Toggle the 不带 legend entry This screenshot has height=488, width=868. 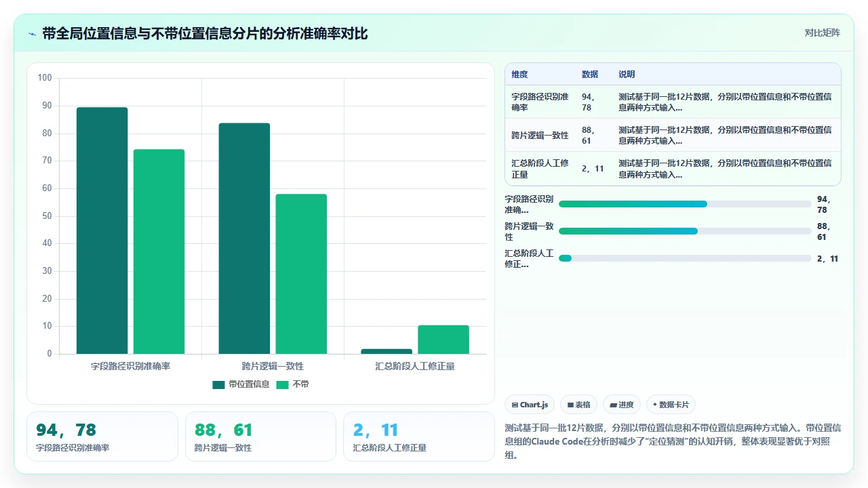point(293,384)
